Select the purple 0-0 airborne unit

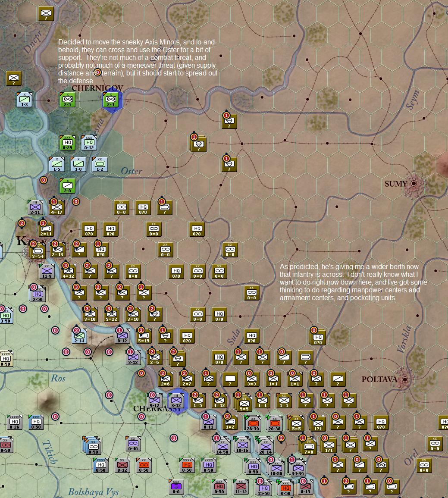(x=176, y=487)
